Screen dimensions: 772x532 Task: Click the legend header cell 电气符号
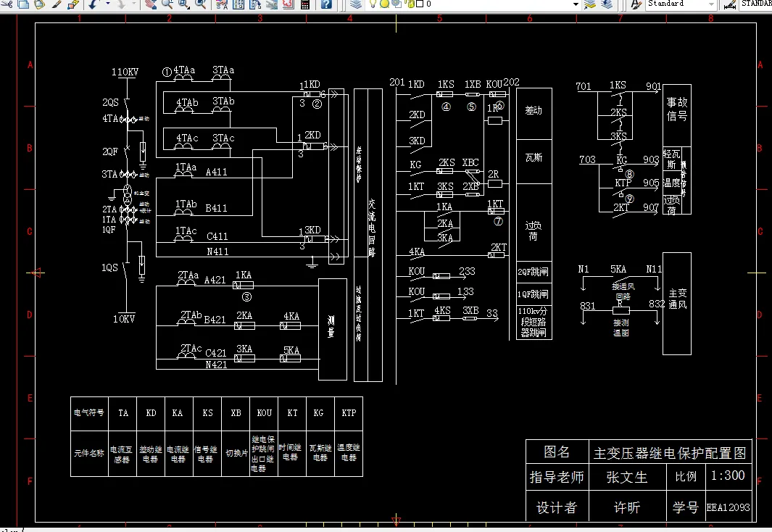89,412
